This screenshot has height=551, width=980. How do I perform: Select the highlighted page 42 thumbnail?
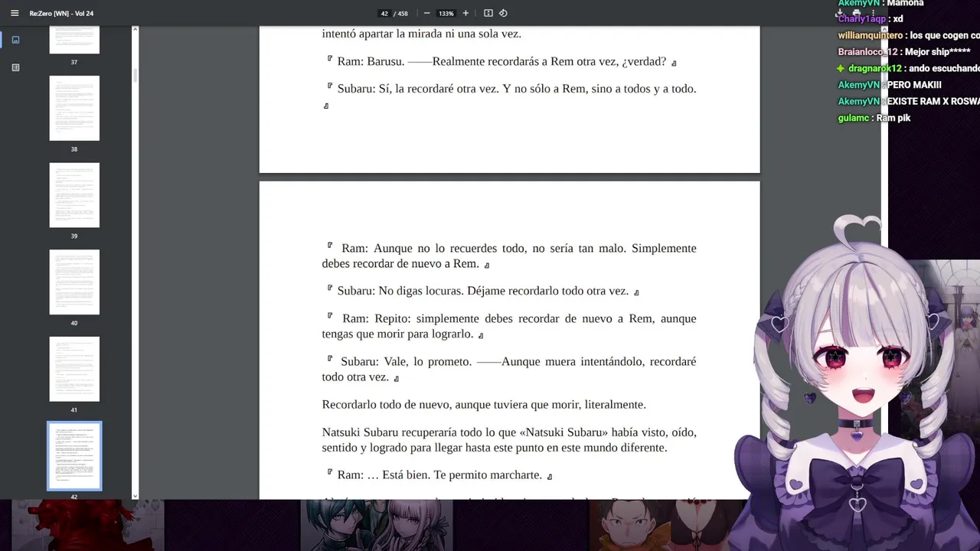tap(74, 456)
